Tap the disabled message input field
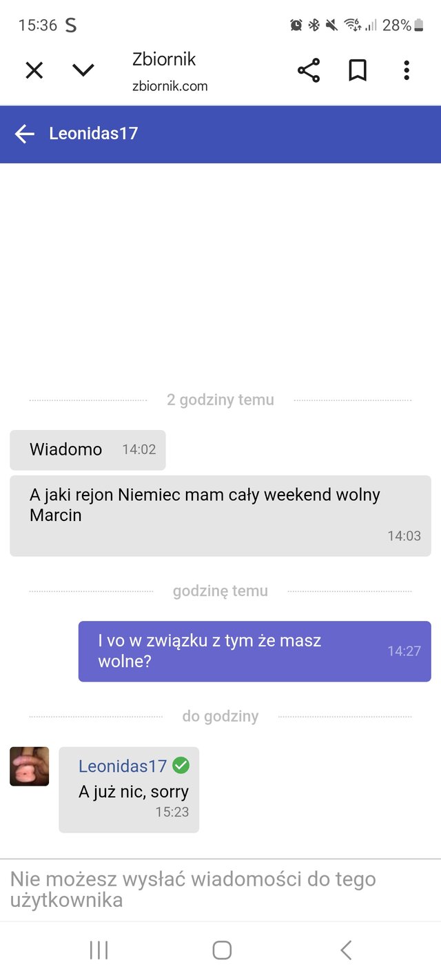 pos(220,890)
